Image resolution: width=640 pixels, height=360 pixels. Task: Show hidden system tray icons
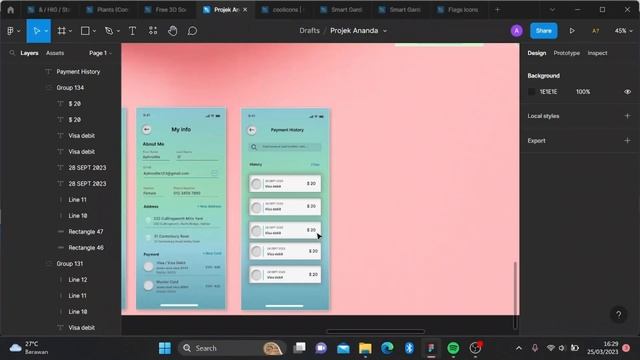[519, 348]
